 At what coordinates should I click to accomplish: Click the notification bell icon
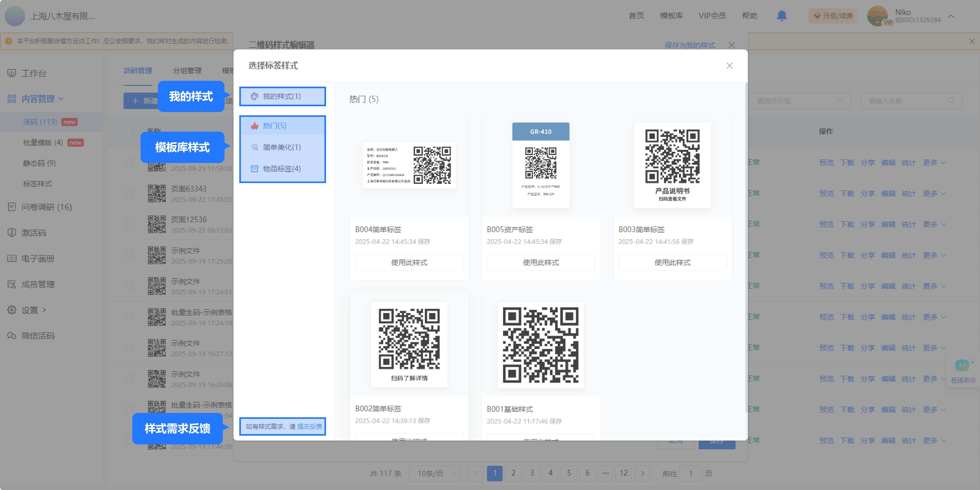pyautogui.click(x=781, y=16)
